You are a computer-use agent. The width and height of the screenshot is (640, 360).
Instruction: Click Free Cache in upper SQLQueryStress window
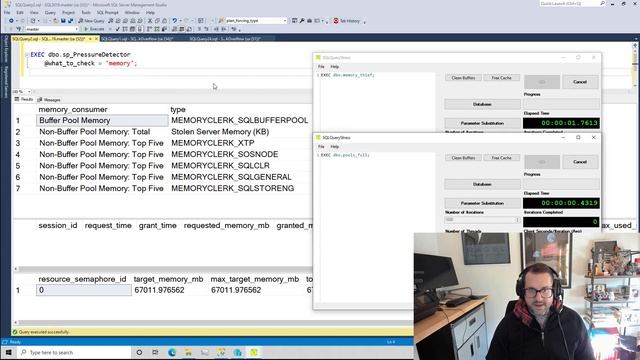[501, 78]
